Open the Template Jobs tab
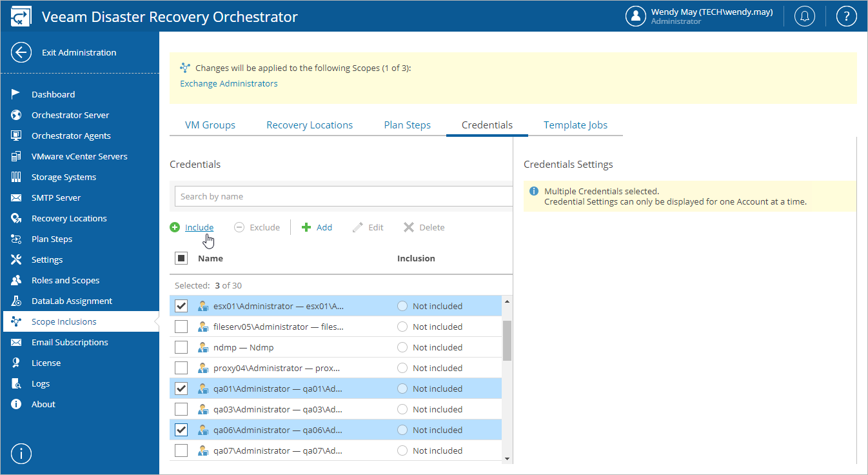Viewport: 868px width, 475px height. [575, 125]
